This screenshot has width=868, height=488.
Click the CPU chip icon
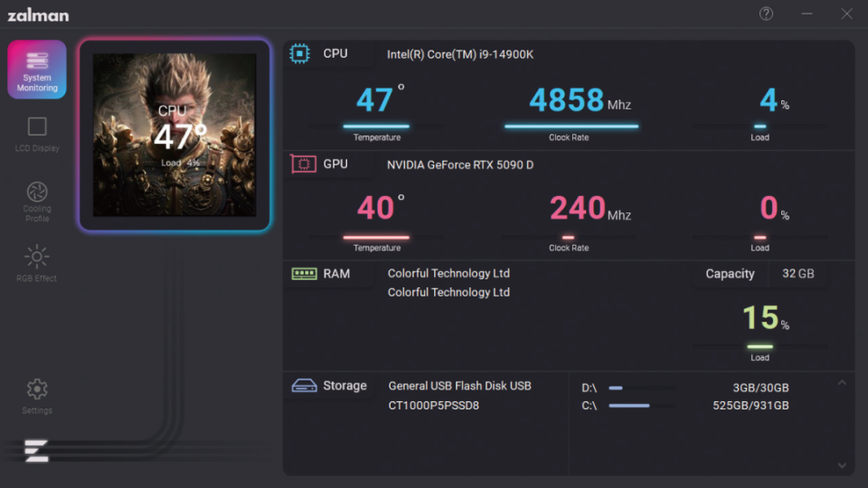click(299, 53)
